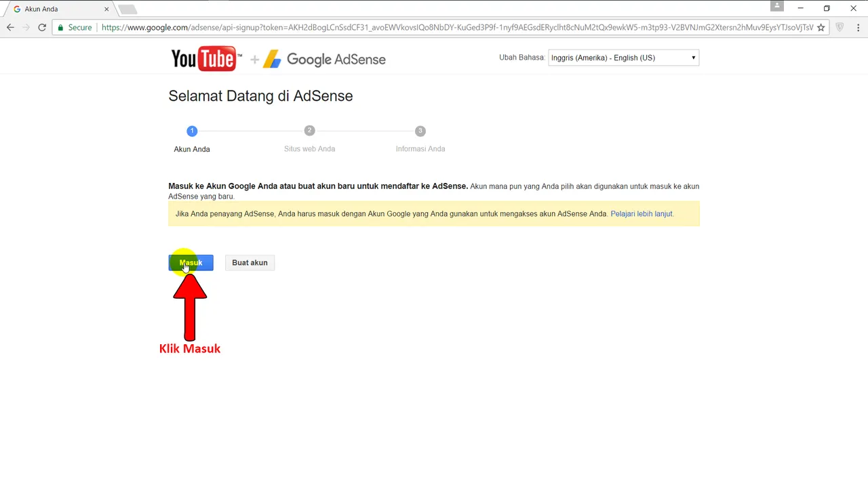Click the browser Forward arrow

26,28
